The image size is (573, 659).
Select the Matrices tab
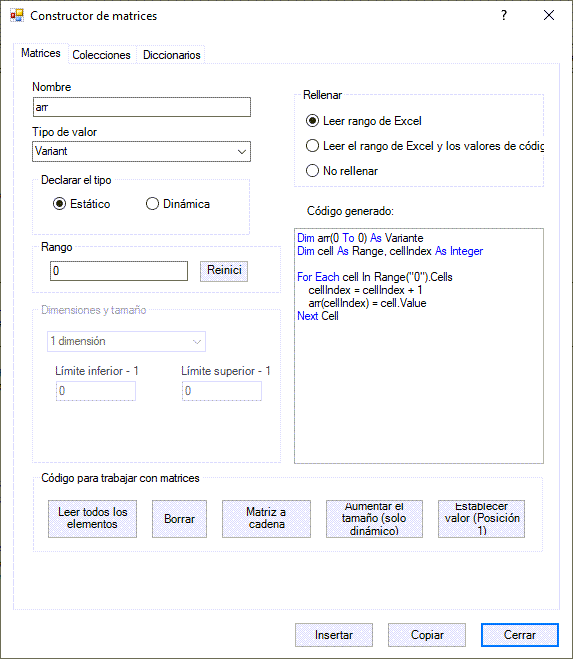[x=41, y=53]
